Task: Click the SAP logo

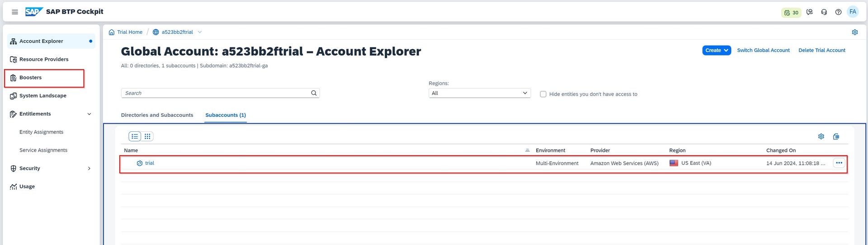Action: tap(34, 12)
